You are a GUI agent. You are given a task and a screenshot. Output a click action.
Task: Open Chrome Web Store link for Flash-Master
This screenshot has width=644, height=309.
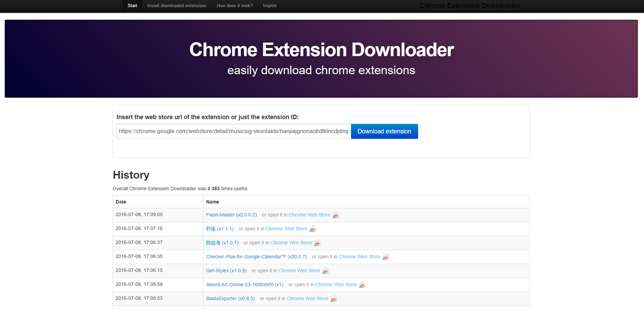pos(309,215)
